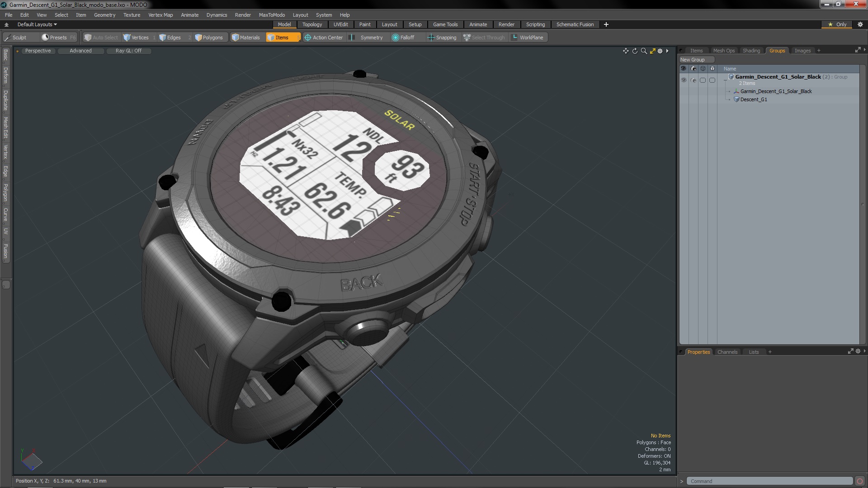Select the Descent_G1 mesh item
Image resolution: width=868 pixels, height=488 pixels.
click(x=753, y=99)
